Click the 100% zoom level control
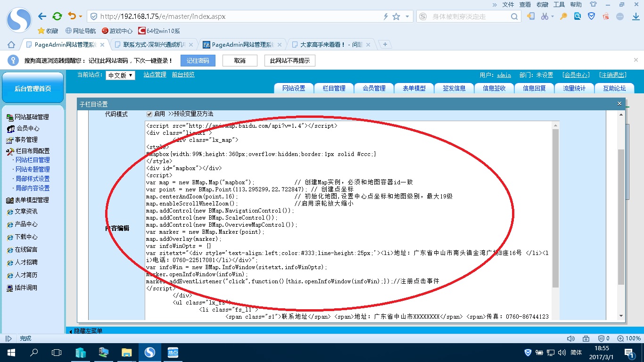644x362 pixels. [629, 338]
